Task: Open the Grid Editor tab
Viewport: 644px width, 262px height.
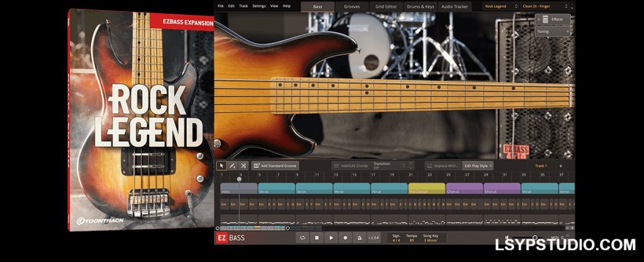Action: pos(386,6)
